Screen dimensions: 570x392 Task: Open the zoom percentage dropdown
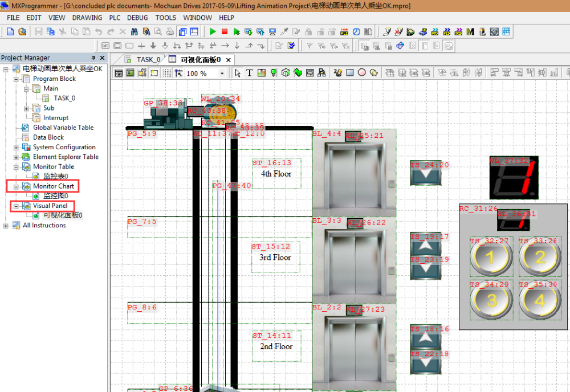222,73
